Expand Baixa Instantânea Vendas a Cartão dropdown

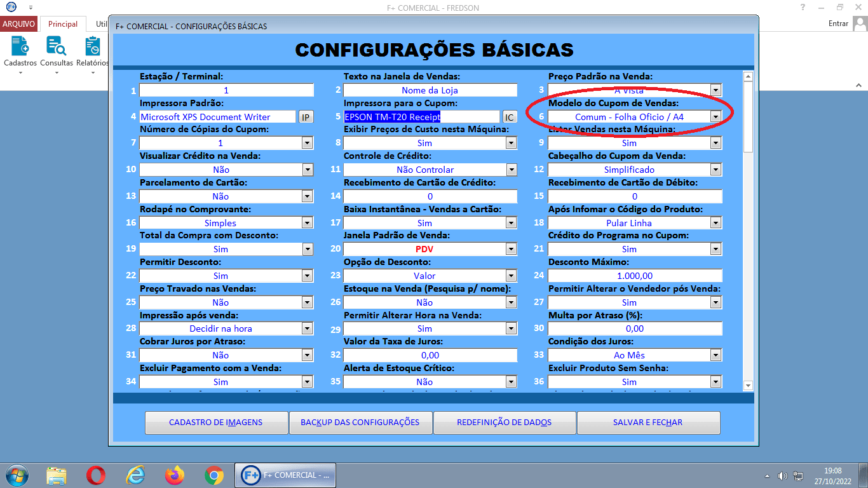512,223
